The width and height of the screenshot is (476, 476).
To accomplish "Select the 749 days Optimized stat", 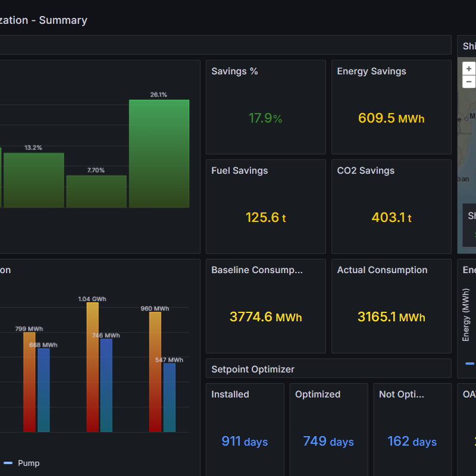I will click(328, 441).
